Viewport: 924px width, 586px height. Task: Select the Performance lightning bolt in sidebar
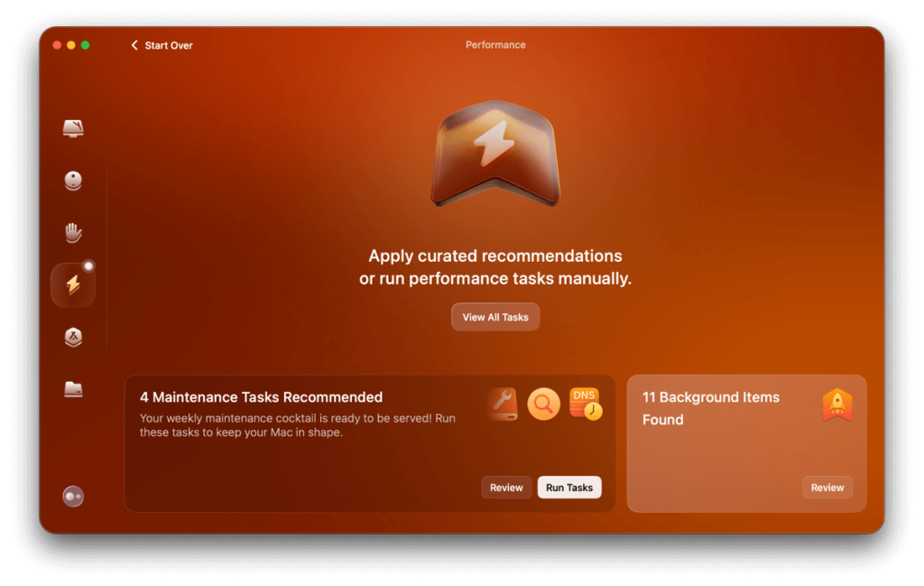[x=73, y=284]
